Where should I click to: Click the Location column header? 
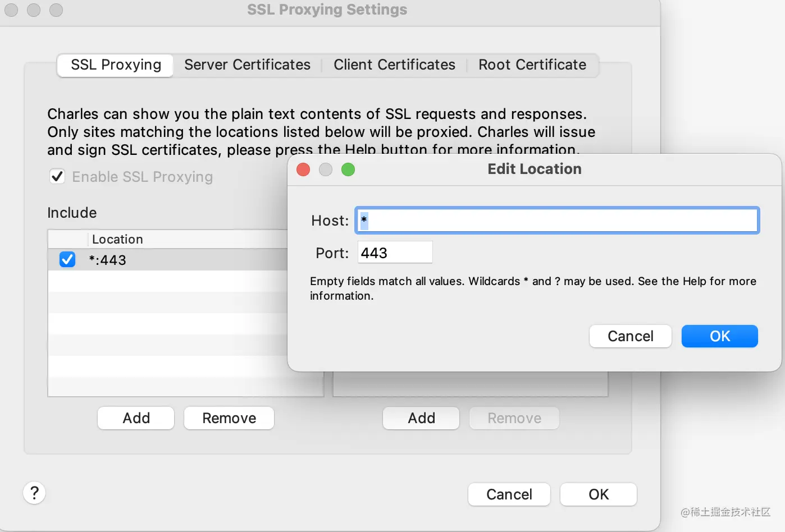point(117,240)
